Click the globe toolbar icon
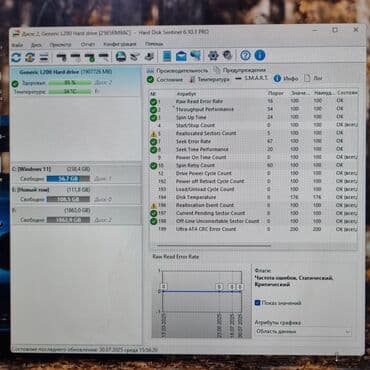 coord(228,55)
